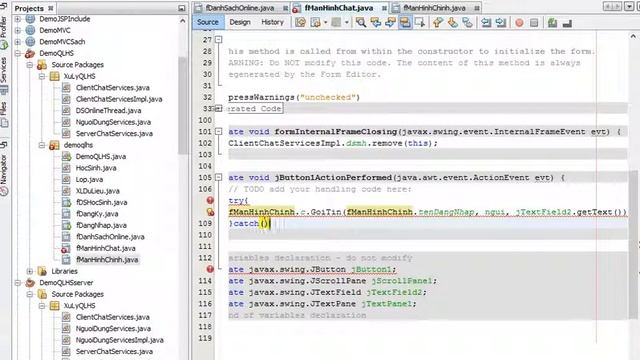Click the error hint bulb on line 108
Viewport: 640px width, 360px height.
(x=210, y=212)
